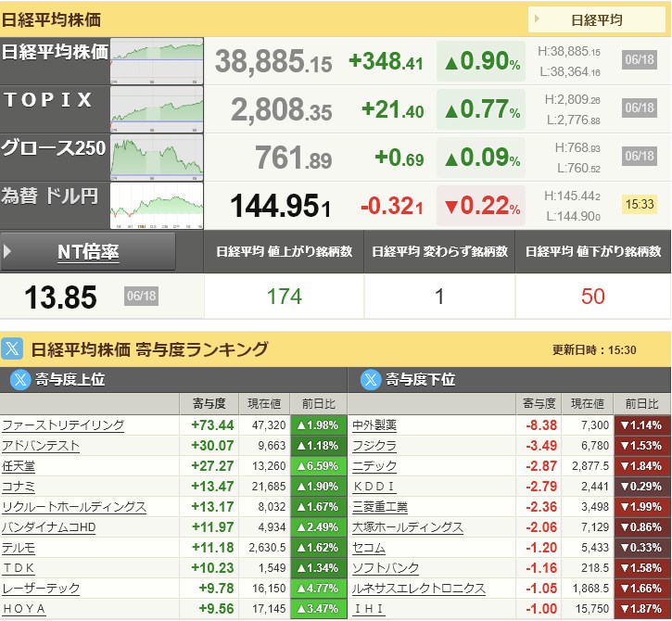Image resolution: width=672 pixels, height=621 pixels.
Task: Open フジクラ stock link
Action: click(374, 446)
